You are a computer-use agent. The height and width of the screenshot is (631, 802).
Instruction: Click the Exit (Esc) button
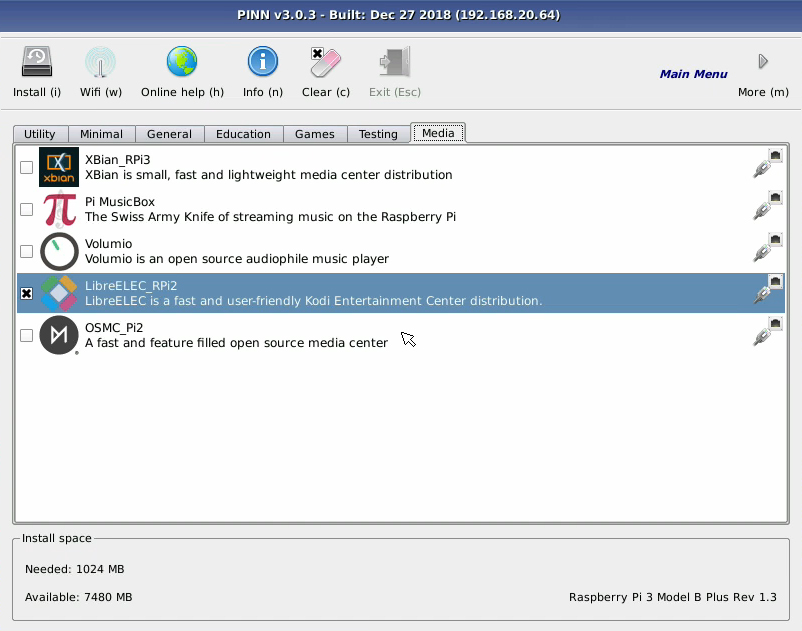[x=394, y=72]
